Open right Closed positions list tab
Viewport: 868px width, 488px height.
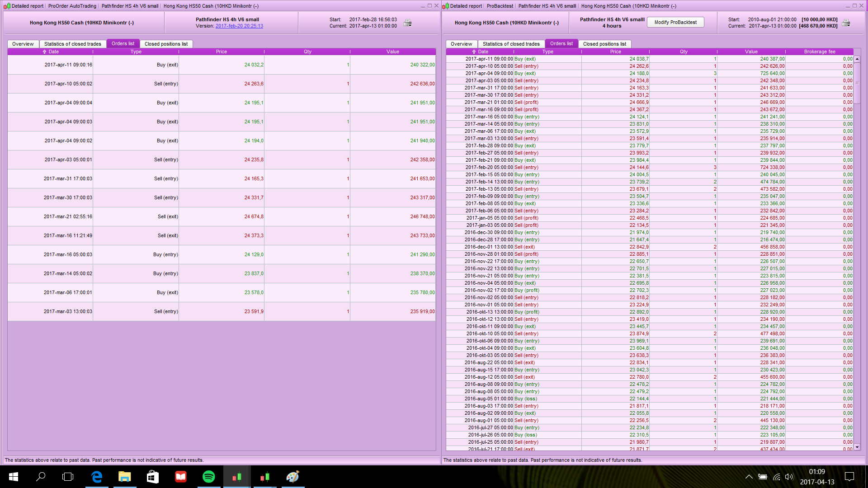click(604, 44)
